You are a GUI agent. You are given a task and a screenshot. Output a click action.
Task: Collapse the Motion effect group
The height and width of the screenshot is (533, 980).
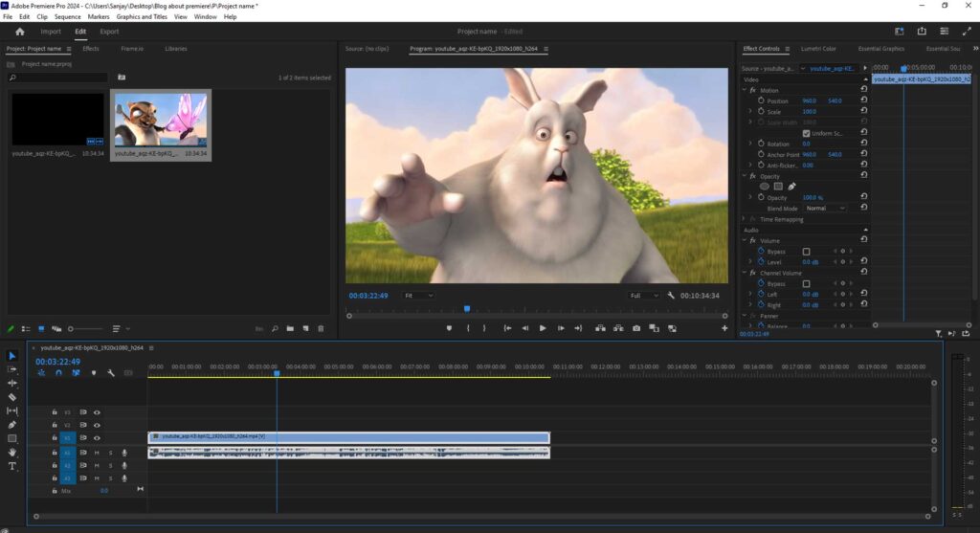click(745, 90)
